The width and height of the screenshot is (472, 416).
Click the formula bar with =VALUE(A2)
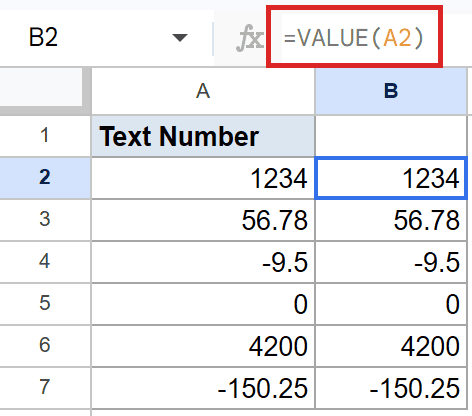(x=354, y=37)
